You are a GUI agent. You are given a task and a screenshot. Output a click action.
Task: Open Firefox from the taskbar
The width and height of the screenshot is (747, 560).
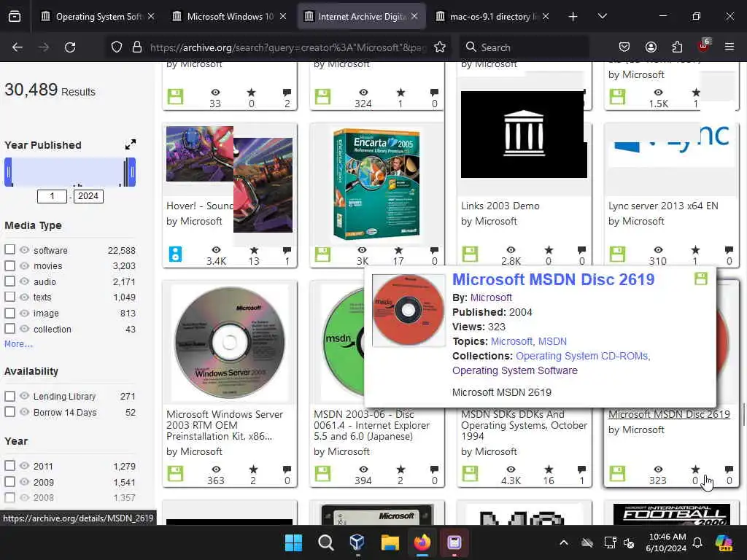coord(422,542)
